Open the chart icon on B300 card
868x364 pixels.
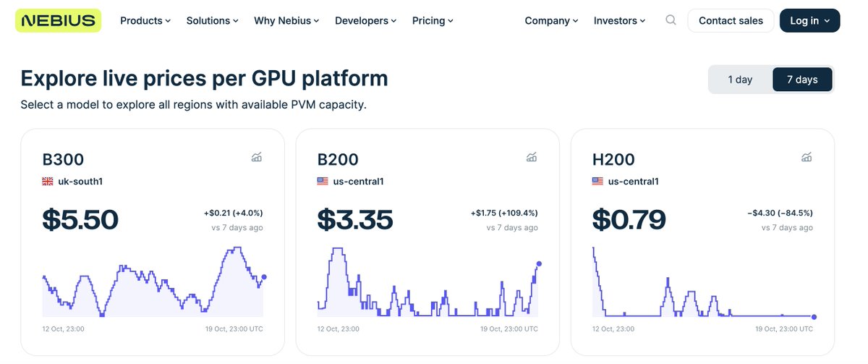(x=257, y=157)
